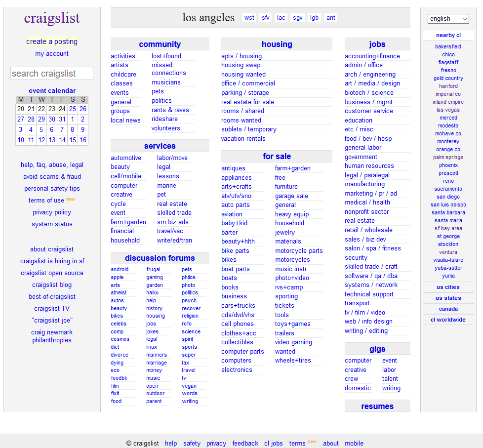Select the sfv area tab
The image size is (483, 448).
[266, 18]
